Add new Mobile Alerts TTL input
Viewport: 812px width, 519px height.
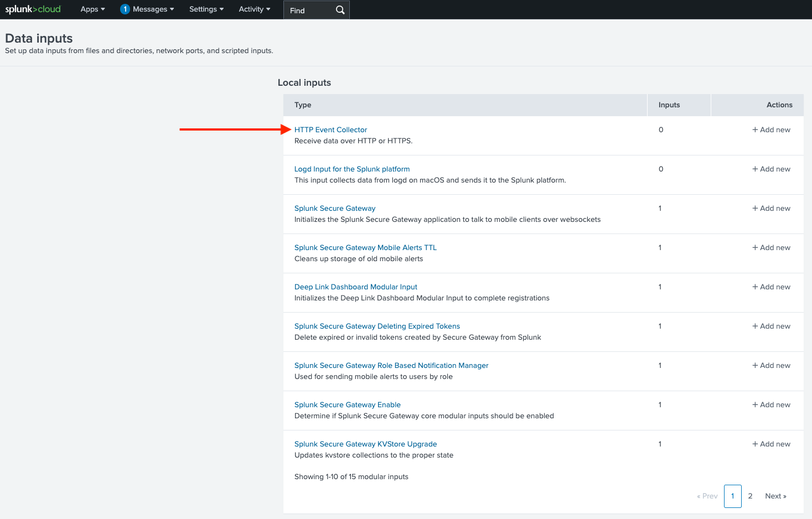(771, 247)
